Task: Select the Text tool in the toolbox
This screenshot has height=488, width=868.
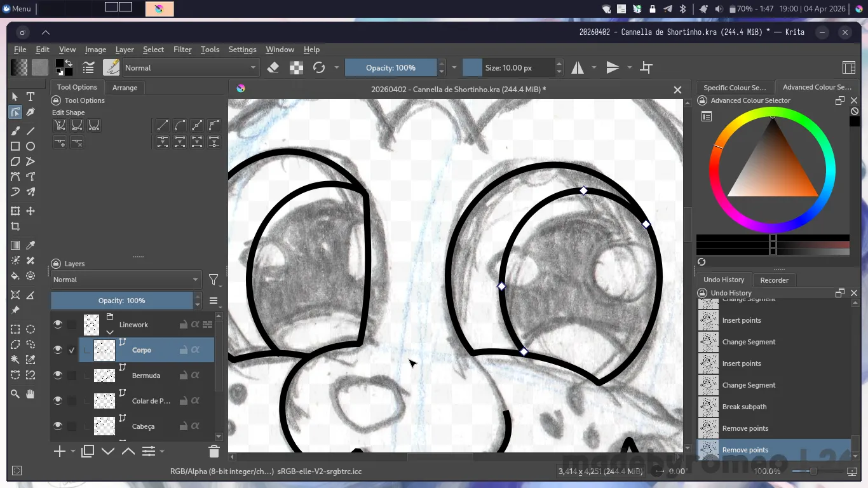Action: (31, 97)
